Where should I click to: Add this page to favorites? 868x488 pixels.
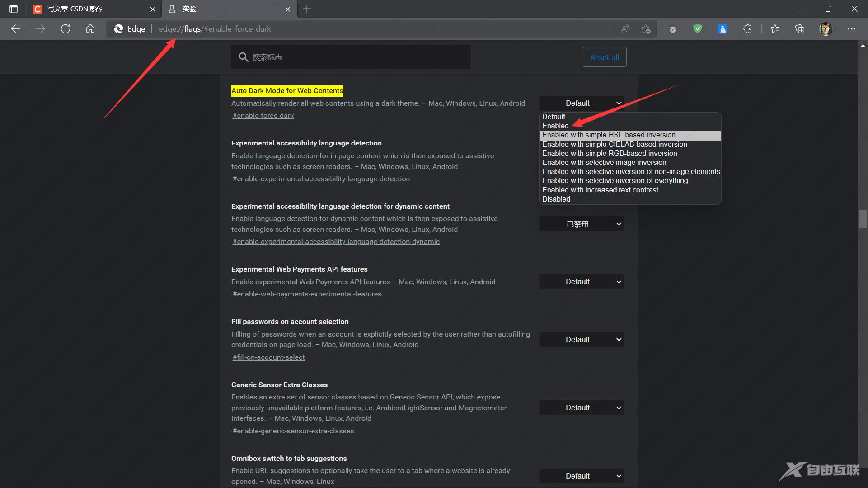click(646, 29)
